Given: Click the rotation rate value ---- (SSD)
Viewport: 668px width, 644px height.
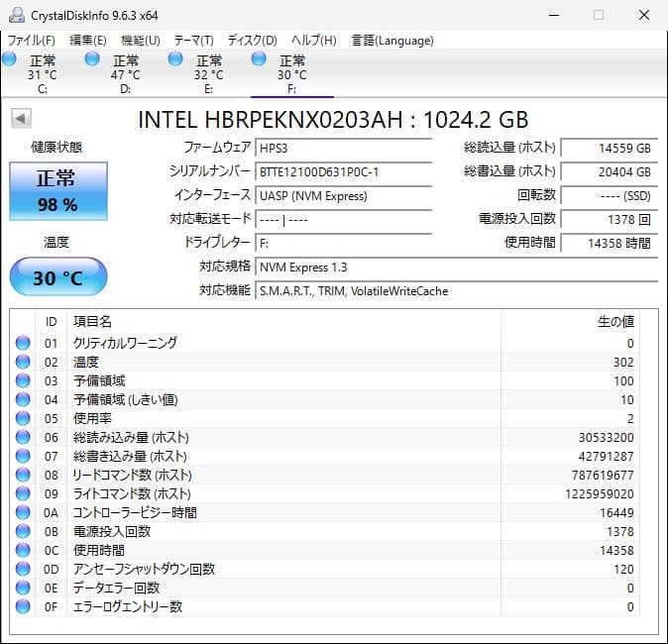Looking at the screenshot, I should [x=610, y=196].
